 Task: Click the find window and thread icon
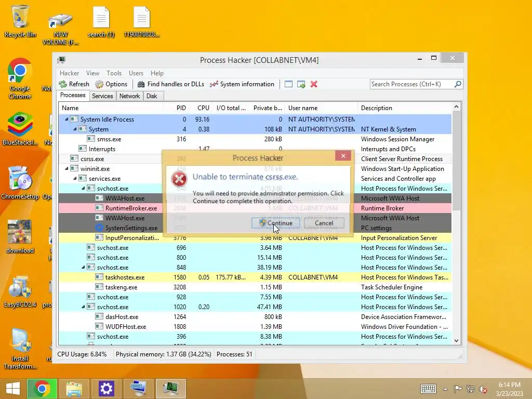301,84
